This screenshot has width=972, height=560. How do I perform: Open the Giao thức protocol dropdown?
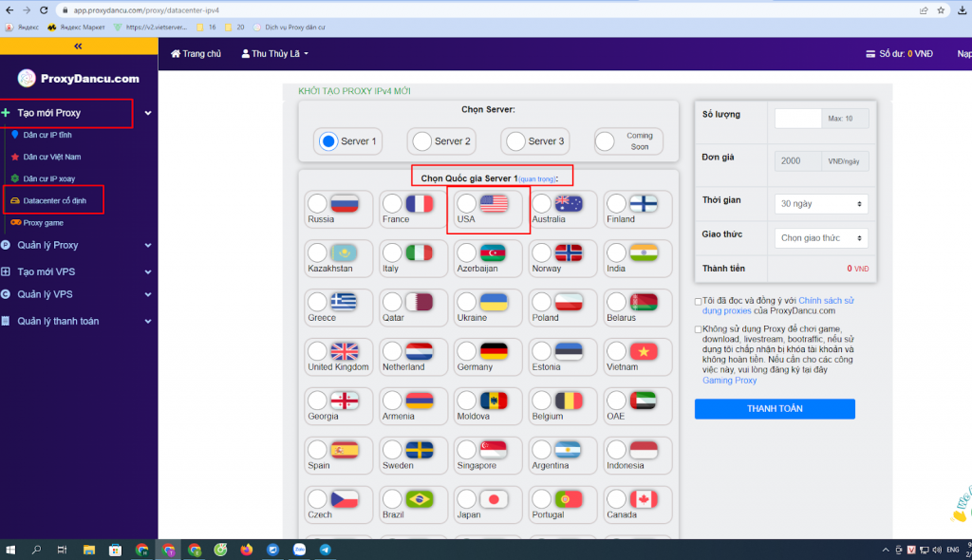coord(821,238)
